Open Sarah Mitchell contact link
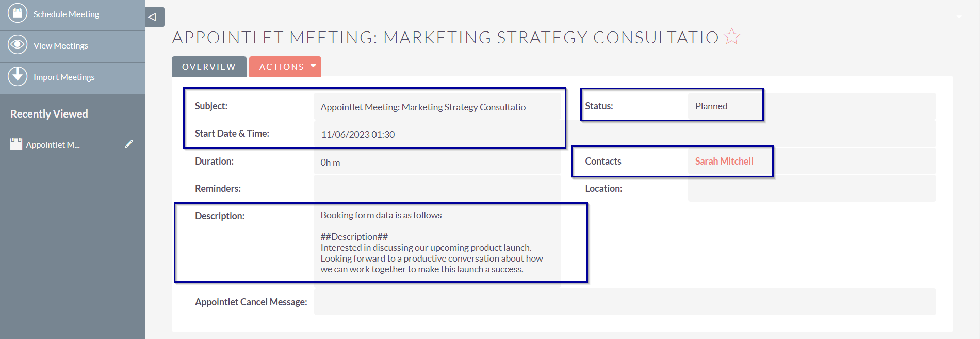 tap(724, 161)
